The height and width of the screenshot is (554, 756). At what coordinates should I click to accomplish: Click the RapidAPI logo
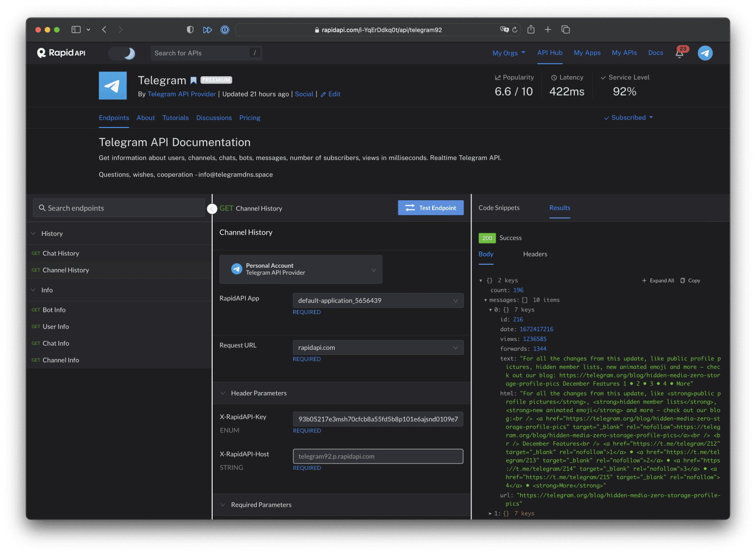point(62,53)
